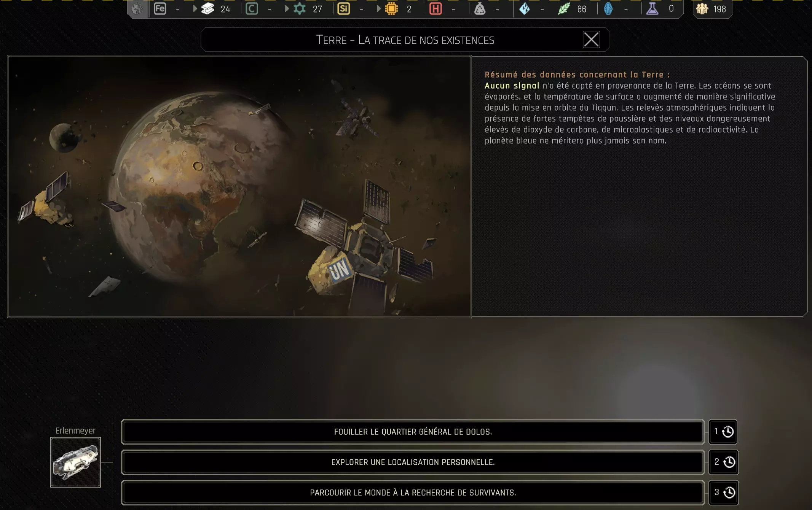This screenshot has height=510, width=812.
Task: Click the orange electronics chip icon
Action: [391, 8]
